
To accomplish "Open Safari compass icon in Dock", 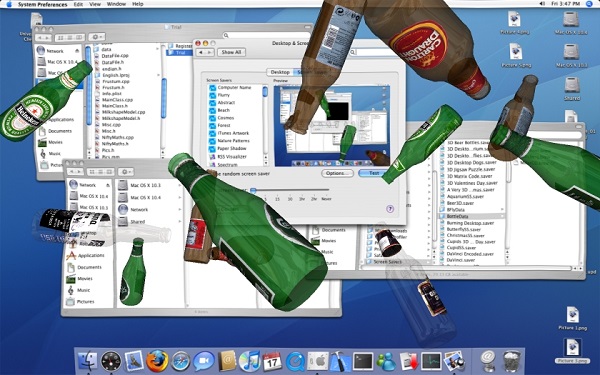I will coord(181,361).
